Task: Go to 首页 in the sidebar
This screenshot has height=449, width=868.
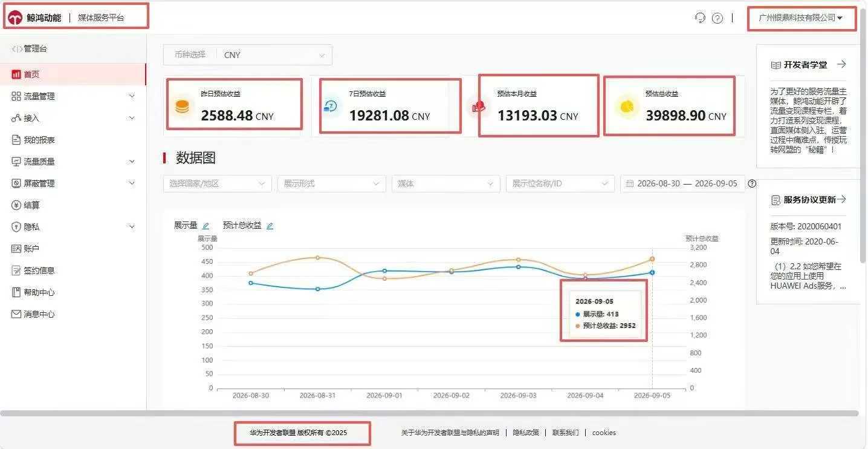Action: [73, 74]
